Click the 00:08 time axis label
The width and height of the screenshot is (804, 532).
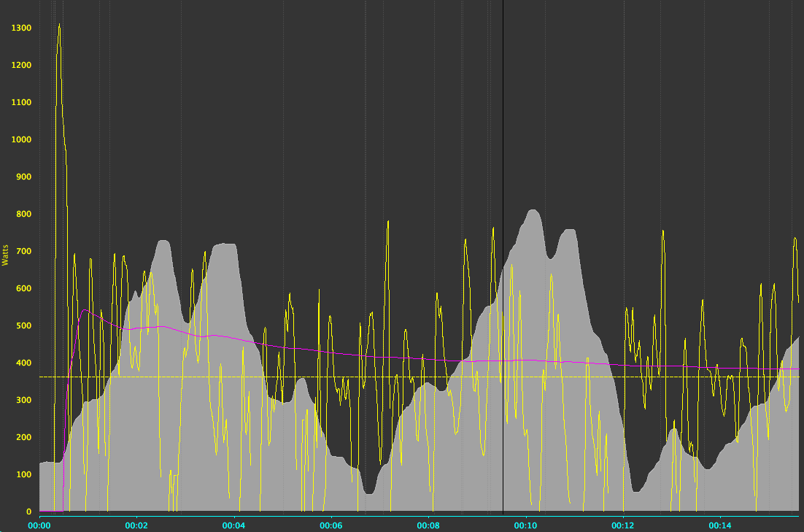[x=428, y=525]
